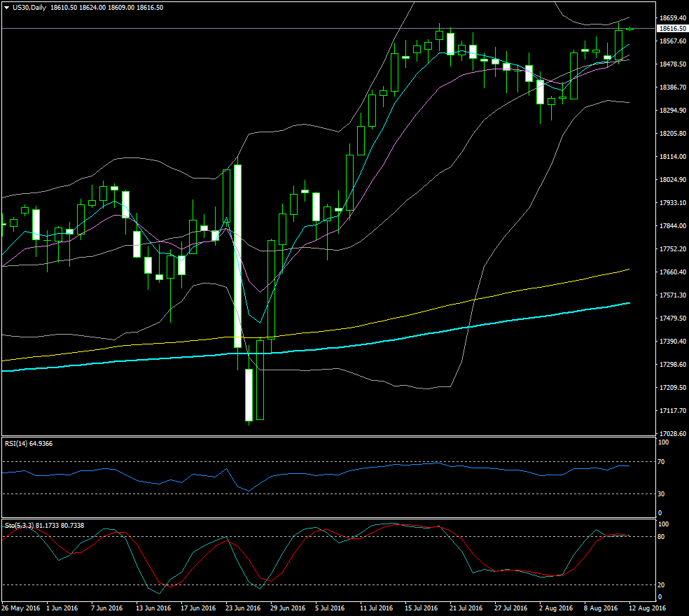Click the 11 Jul 2016 date label
This screenshot has height=616, width=689.
pyautogui.click(x=377, y=608)
